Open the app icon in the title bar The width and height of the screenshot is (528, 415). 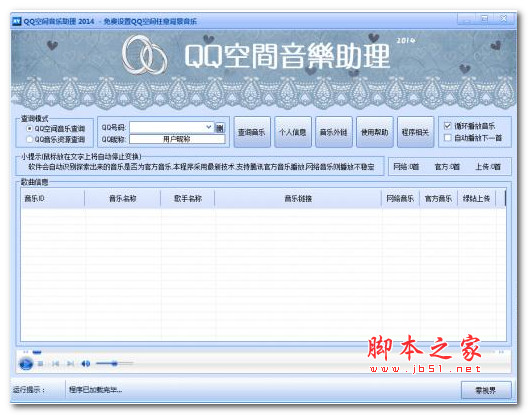pyautogui.click(x=16, y=21)
